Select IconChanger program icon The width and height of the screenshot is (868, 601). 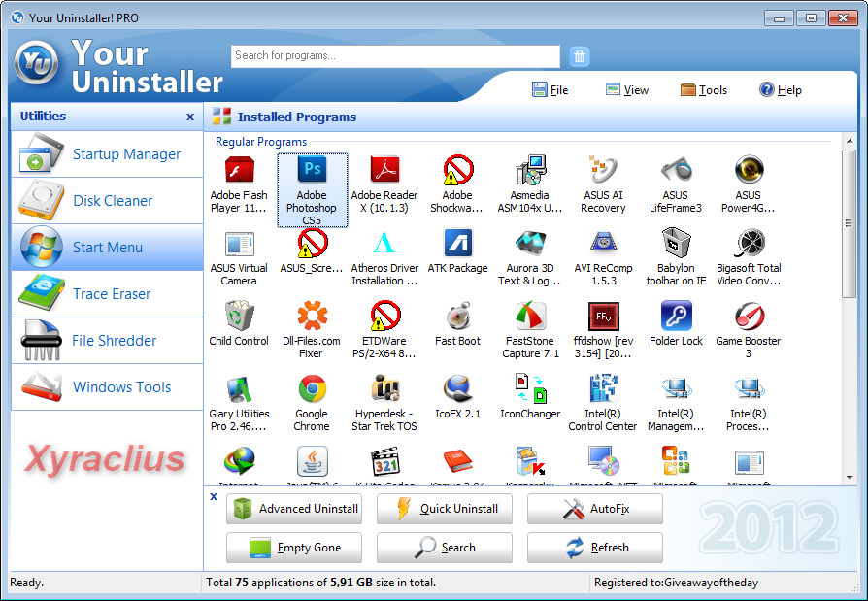click(530, 388)
